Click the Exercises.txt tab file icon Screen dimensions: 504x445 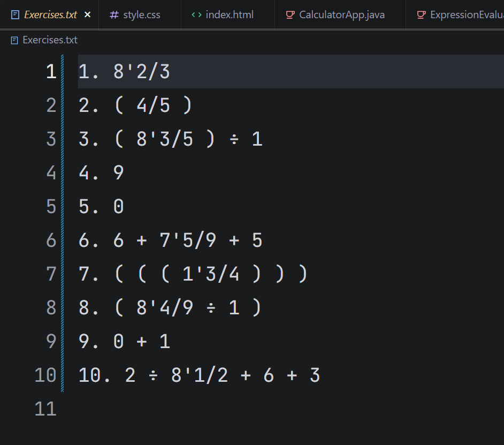15,15
